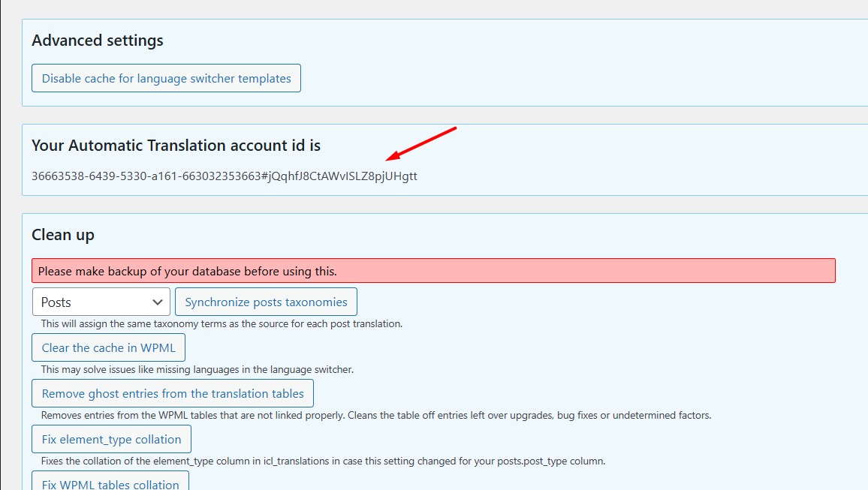Image resolution: width=868 pixels, height=490 pixels.
Task: Clear the cache in WPML
Action: [108, 348]
